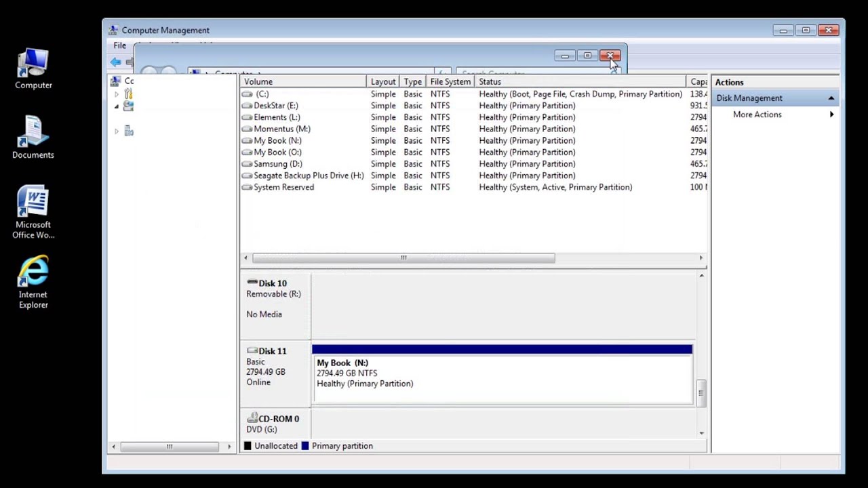This screenshot has height=488, width=868.
Task: Sort by the Status column header
Action: (x=580, y=81)
